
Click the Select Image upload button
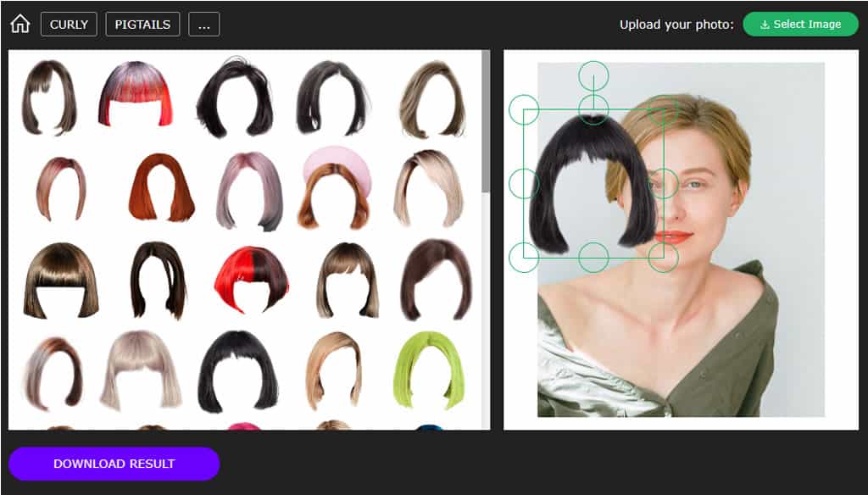click(x=800, y=25)
